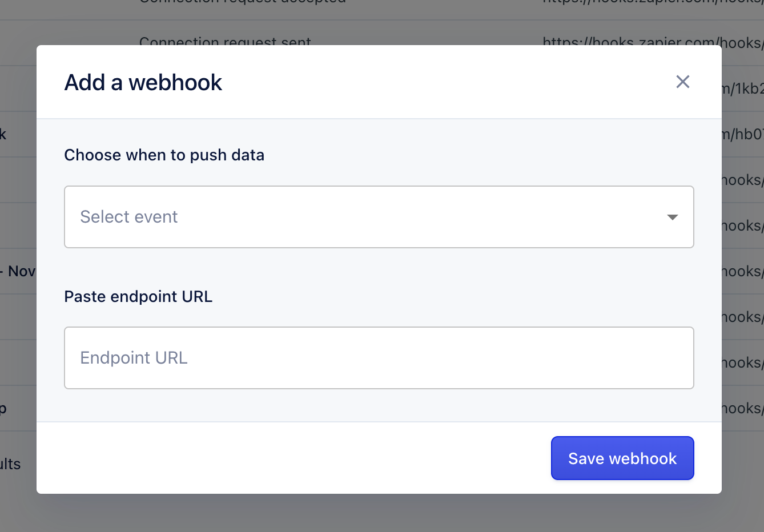
Task: Click the Paste endpoint URL heading
Action: (x=138, y=296)
